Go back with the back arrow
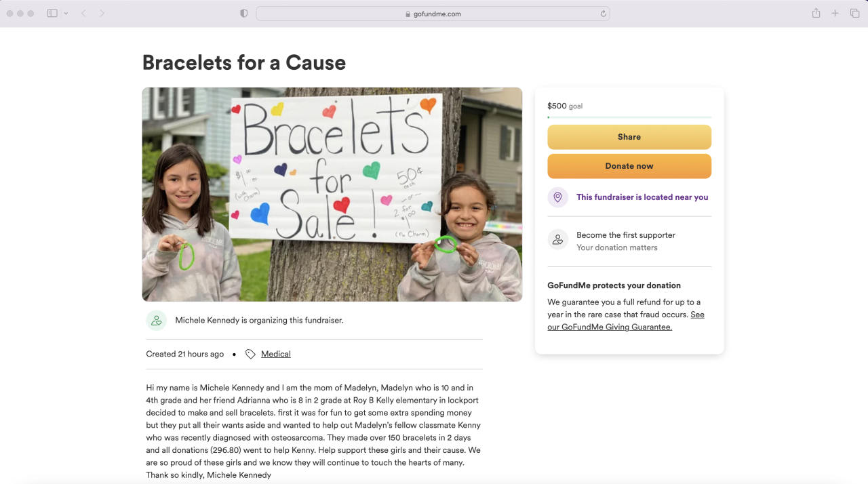 [83, 14]
